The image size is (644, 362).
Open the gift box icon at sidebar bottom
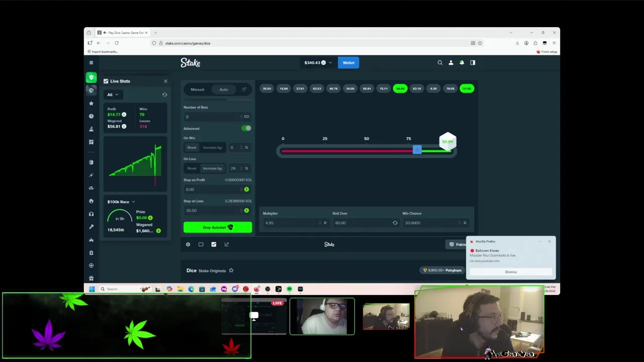(91, 279)
